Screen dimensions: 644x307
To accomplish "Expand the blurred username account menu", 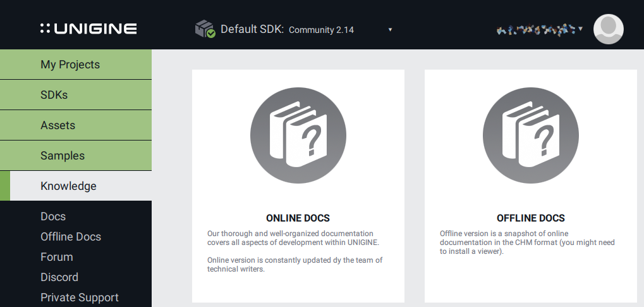I will [x=540, y=29].
